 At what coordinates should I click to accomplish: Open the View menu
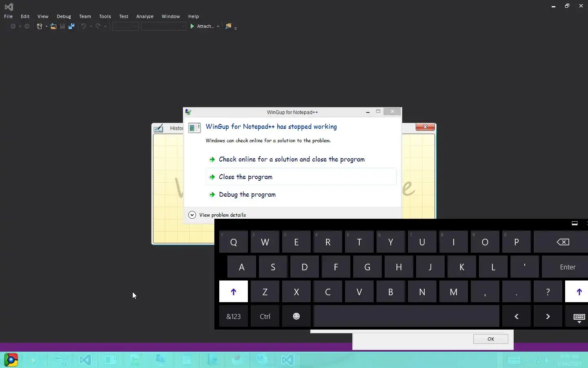(x=43, y=16)
